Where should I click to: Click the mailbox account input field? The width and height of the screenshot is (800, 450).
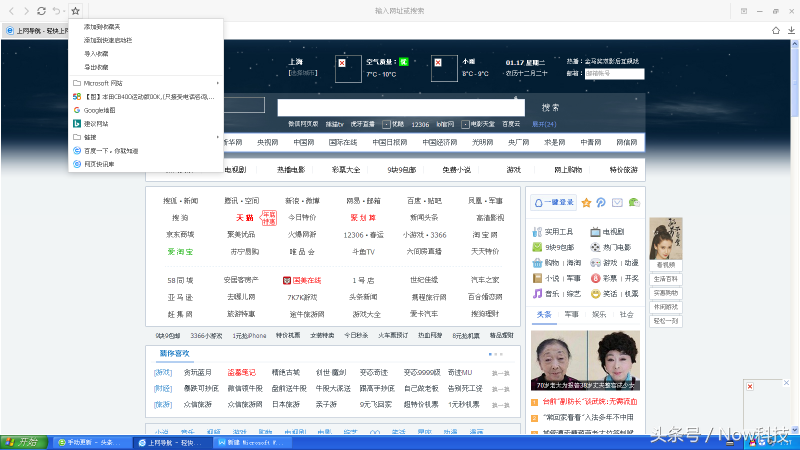tap(614, 73)
